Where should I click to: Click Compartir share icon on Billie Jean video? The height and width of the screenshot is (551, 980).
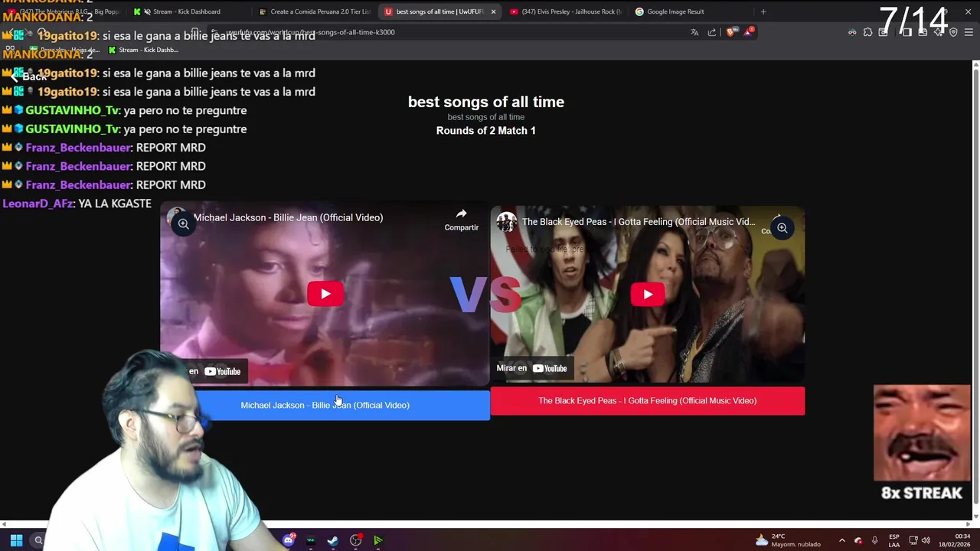pos(461,220)
